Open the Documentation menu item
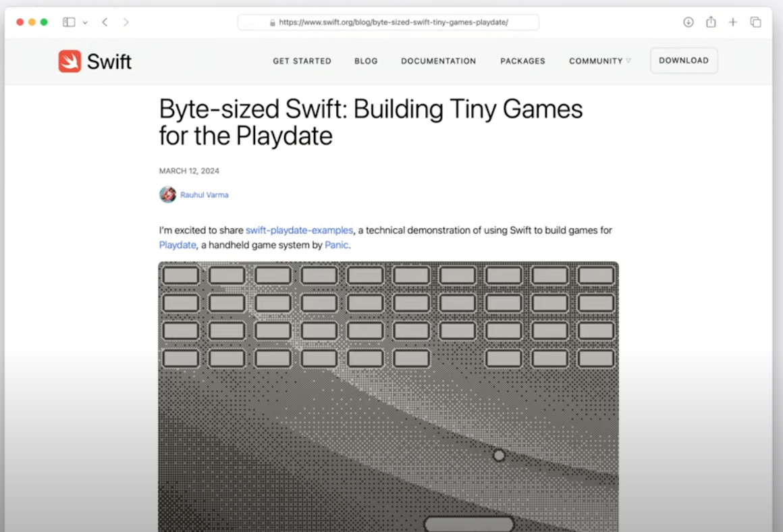The width and height of the screenshot is (783, 532). (x=439, y=61)
